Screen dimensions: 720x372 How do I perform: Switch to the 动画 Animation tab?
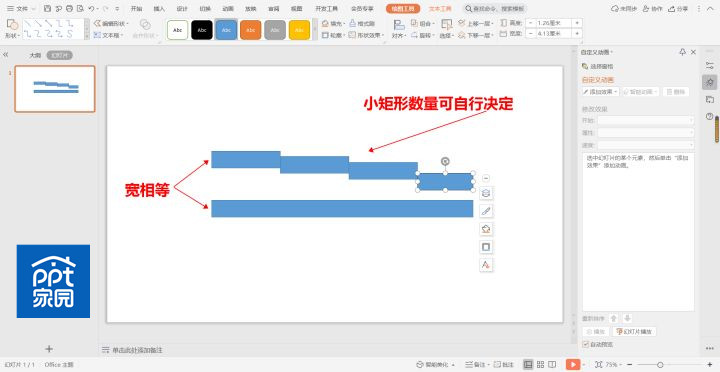pos(228,8)
